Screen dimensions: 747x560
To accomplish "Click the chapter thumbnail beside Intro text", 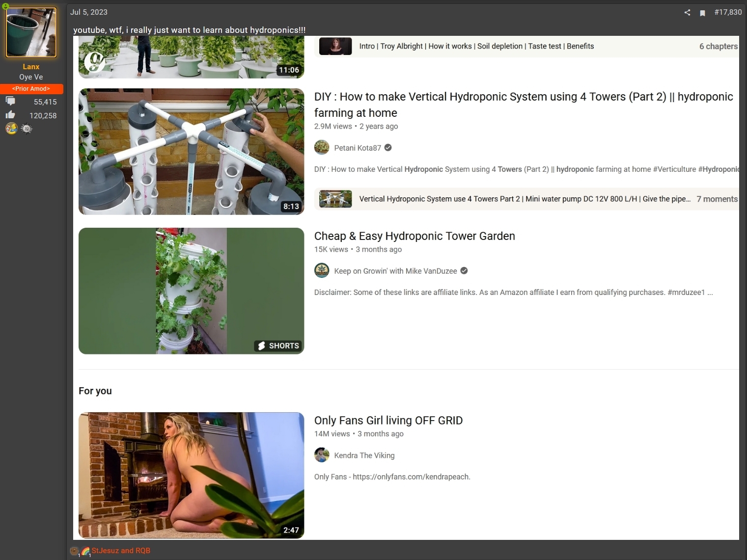I will click(335, 46).
